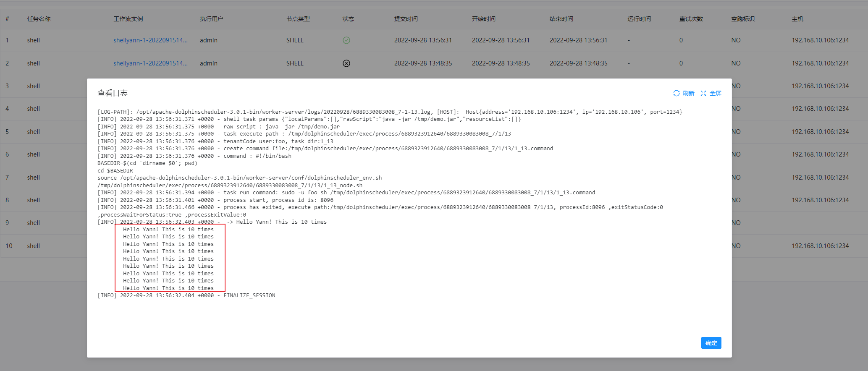This screenshot has width=868, height=371.
Task: Click the 工作流实例 column header
Action: [x=128, y=19]
